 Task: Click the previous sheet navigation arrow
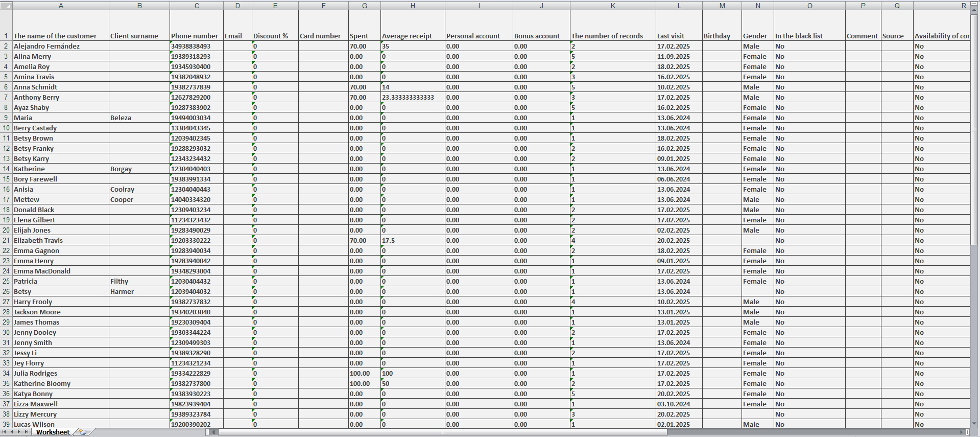tap(12, 432)
